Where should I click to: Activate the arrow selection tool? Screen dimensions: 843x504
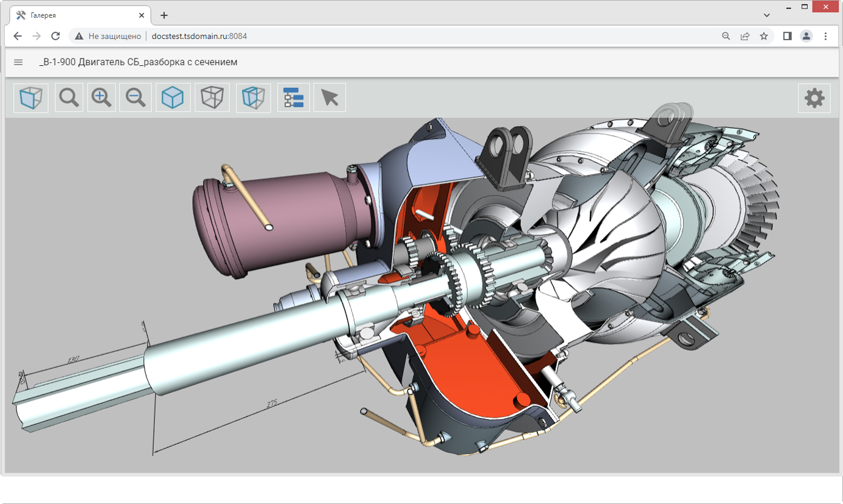tap(329, 98)
